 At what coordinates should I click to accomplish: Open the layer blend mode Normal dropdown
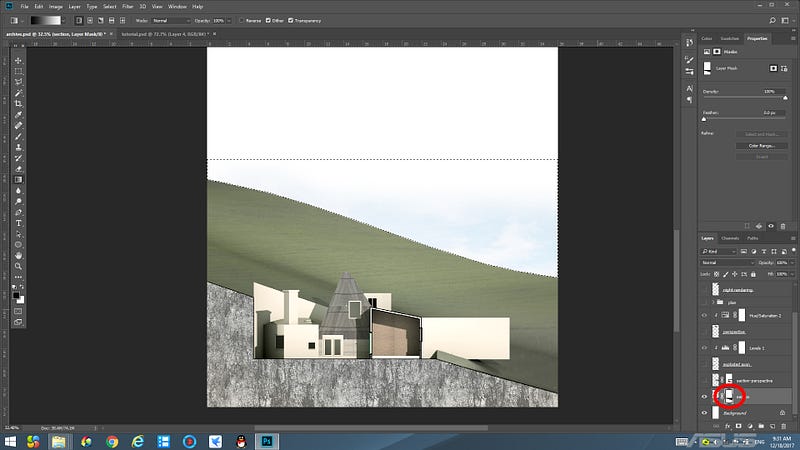click(x=727, y=263)
